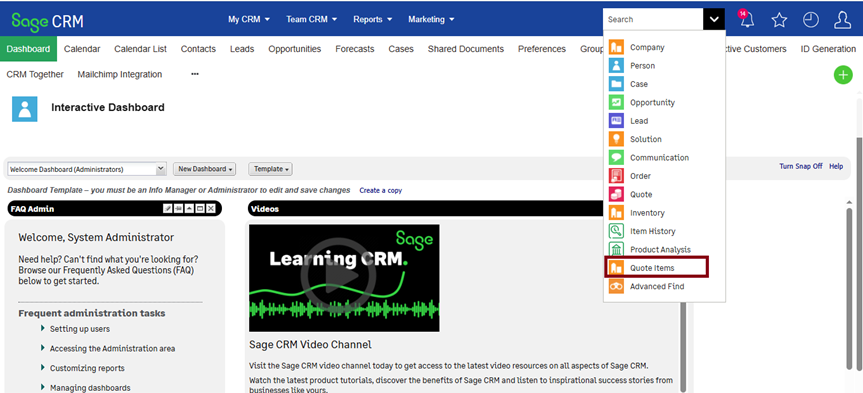Open the recent items clock icon
This screenshot has height=393, width=863.
[811, 20]
